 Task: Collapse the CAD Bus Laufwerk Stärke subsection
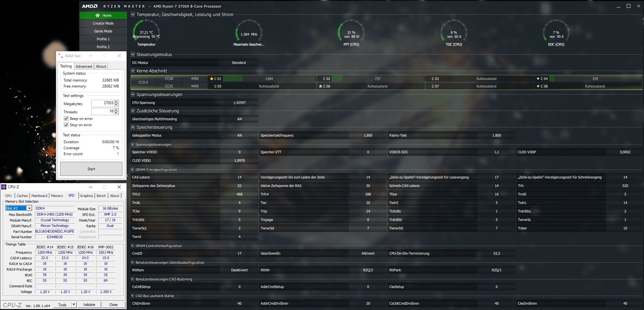click(x=133, y=296)
